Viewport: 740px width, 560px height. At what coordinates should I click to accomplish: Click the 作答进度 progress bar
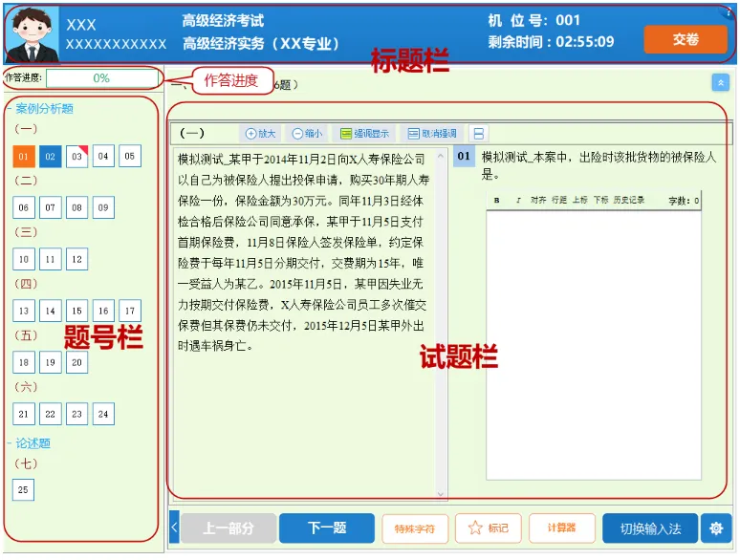[x=102, y=78]
